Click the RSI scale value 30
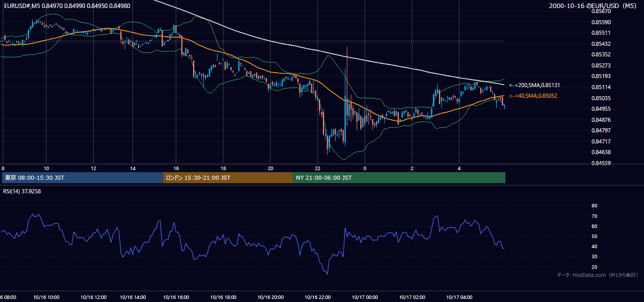The image size is (644, 302). coord(594,257)
